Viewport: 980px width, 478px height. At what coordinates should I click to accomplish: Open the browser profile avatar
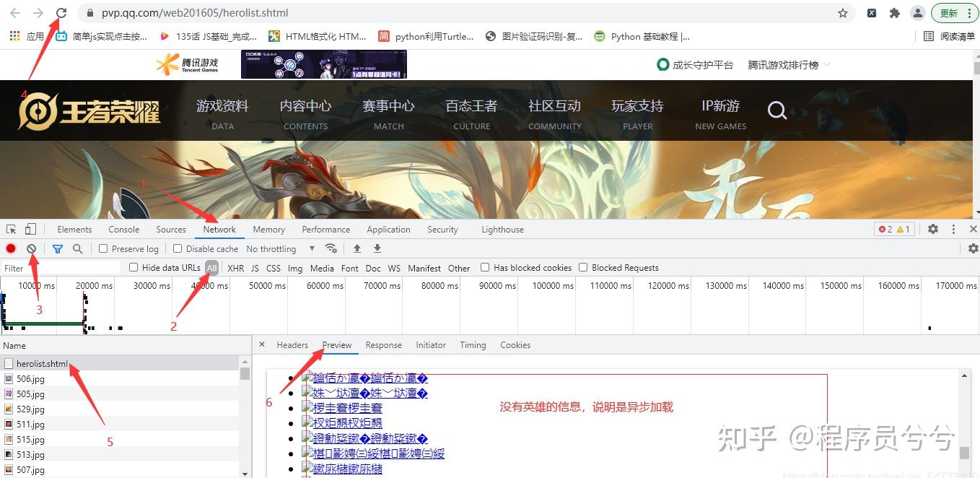[917, 13]
